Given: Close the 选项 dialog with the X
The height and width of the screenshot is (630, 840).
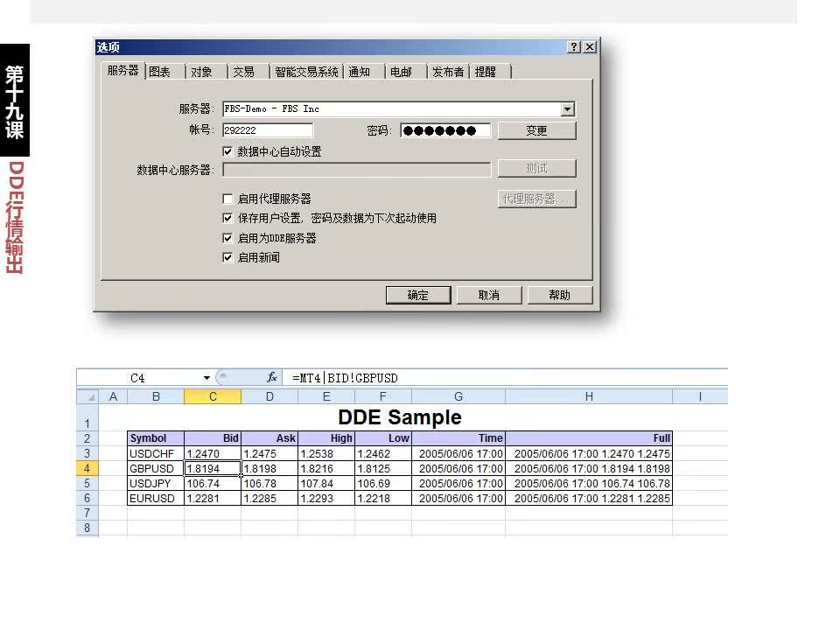Looking at the screenshot, I should (x=590, y=47).
